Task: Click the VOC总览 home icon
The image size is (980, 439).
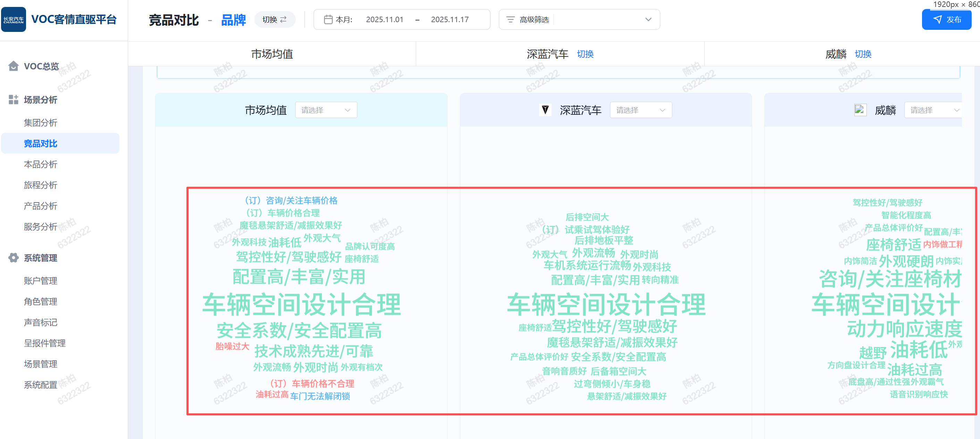Action: click(x=13, y=66)
